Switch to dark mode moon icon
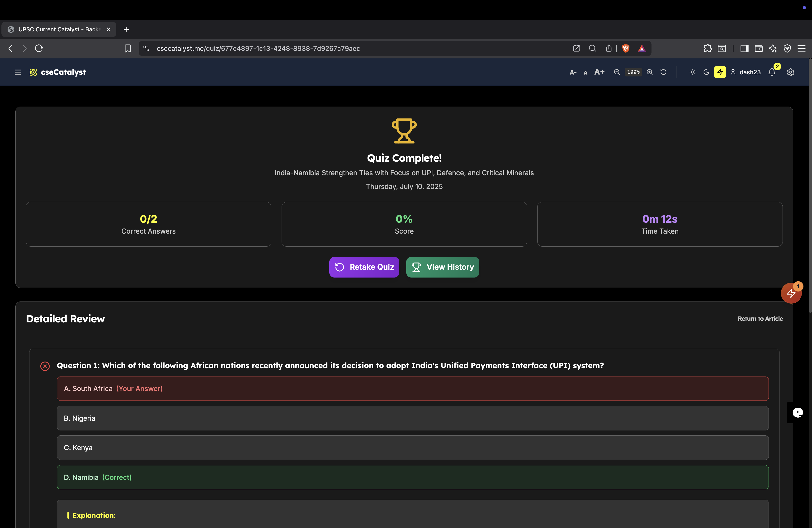 pos(706,72)
